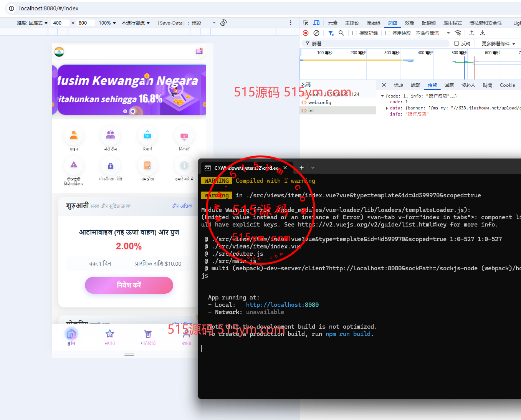This screenshot has height=420, width=521.
Task: Enable the 保留記錄 checkbox
Action: tap(355, 33)
